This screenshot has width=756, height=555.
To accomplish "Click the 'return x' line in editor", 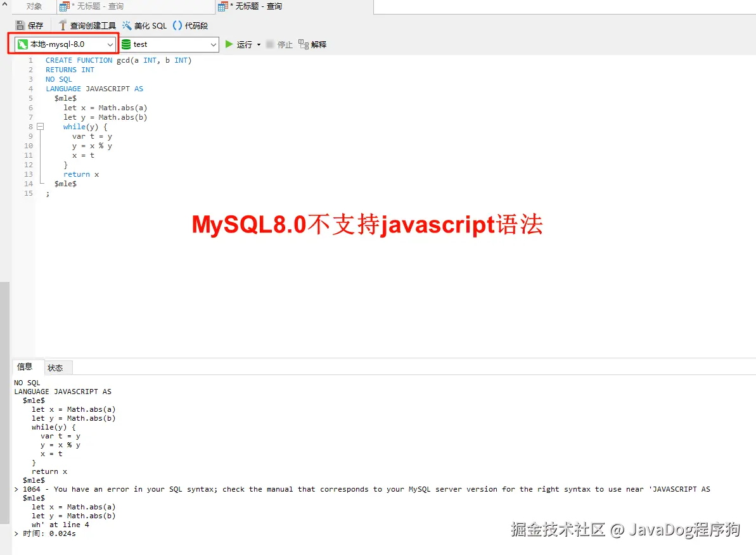I will [81, 175].
